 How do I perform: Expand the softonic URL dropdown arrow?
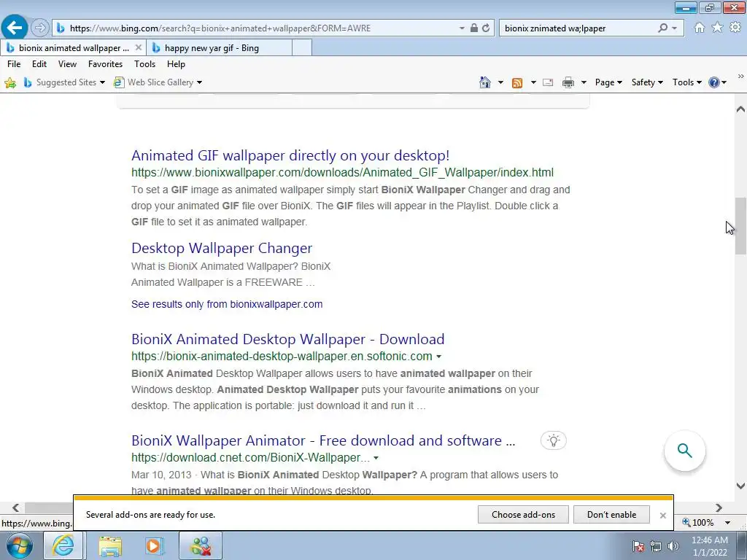click(438, 357)
